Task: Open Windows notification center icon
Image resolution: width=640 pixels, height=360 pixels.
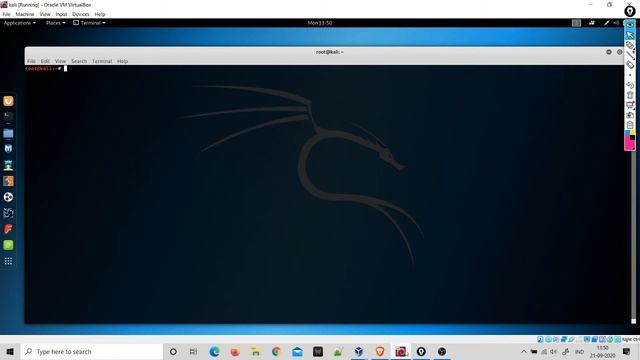Action: pyautogui.click(x=627, y=351)
